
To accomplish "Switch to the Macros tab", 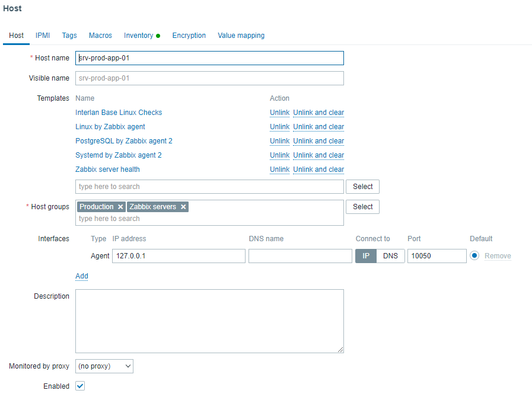I will (x=100, y=36).
